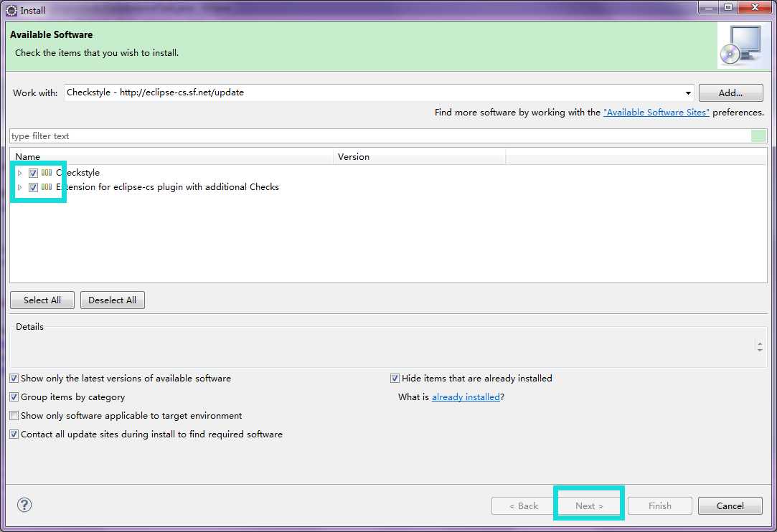The image size is (777, 532).
Task: Focus the type filter text field
Action: point(380,136)
